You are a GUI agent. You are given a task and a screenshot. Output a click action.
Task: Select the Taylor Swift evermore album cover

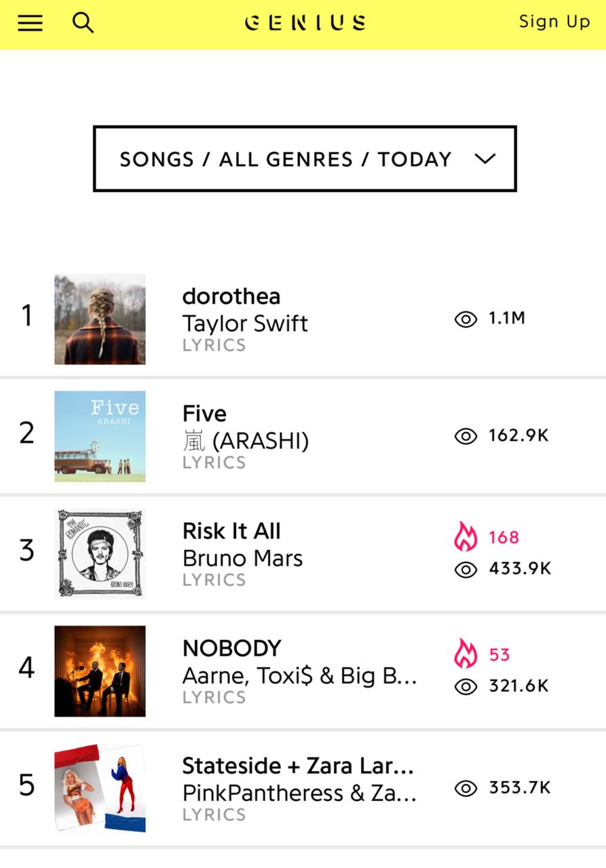tap(100, 319)
